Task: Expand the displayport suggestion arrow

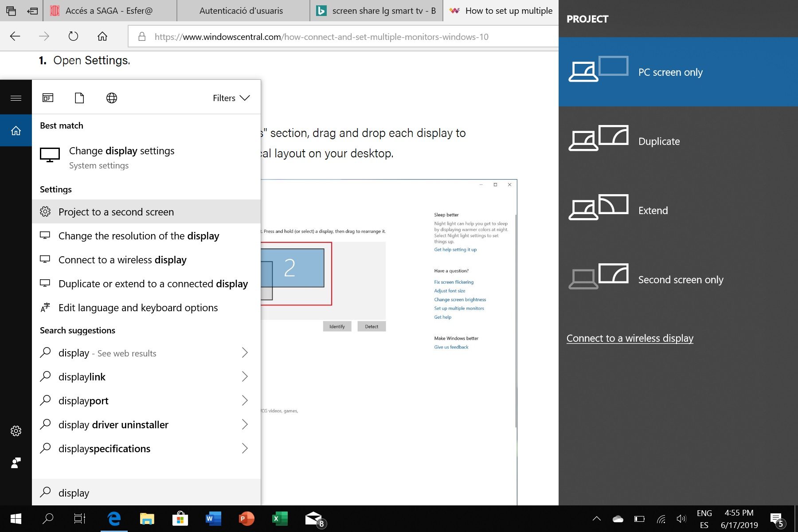Action: pos(245,401)
